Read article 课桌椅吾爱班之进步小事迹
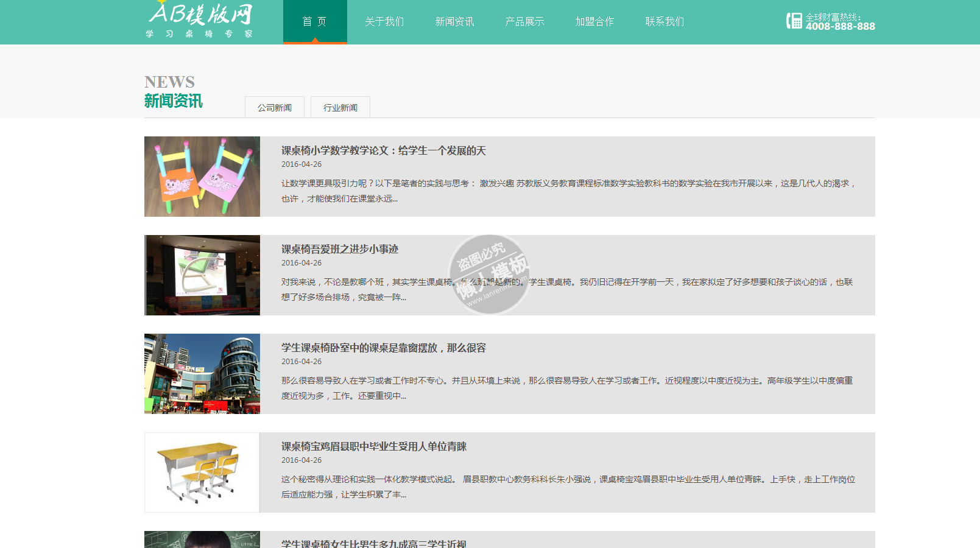This screenshot has width=980, height=548. click(339, 249)
